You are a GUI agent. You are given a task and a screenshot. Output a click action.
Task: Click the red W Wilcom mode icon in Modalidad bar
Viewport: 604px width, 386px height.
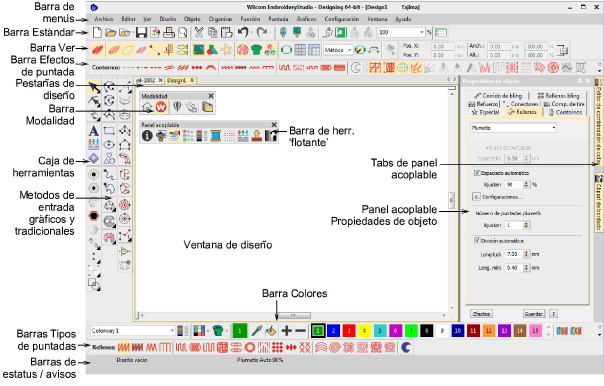click(161, 107)
